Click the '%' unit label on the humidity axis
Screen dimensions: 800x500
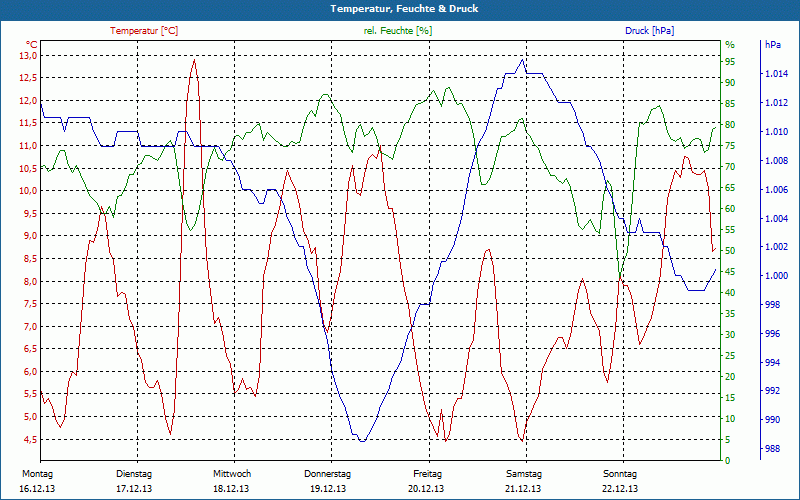click(730, 45)
